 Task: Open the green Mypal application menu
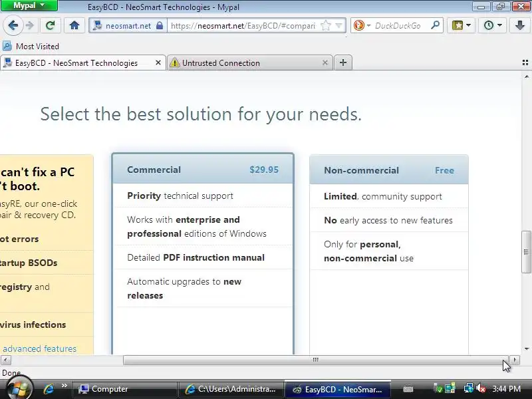pyautogui.click(x=29, y=5)
